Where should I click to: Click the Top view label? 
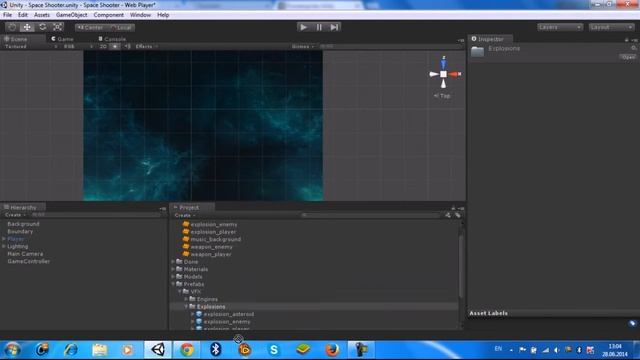point(442,96)
